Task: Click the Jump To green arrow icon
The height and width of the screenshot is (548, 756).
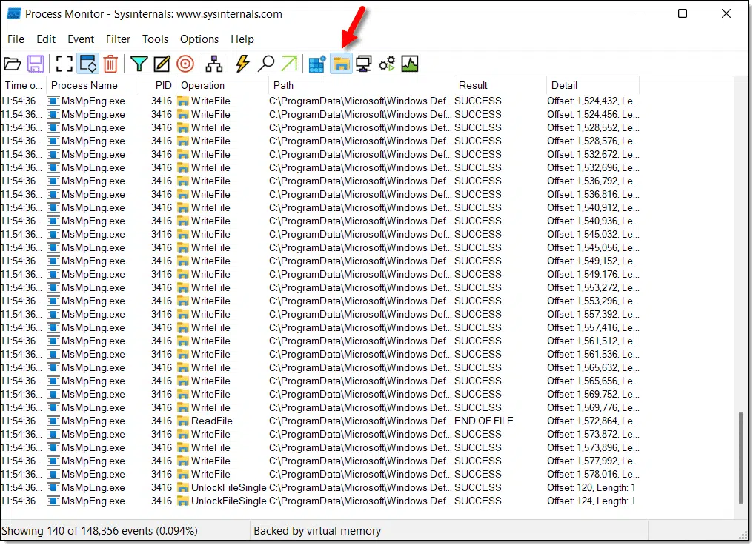Action: (289, 64)
